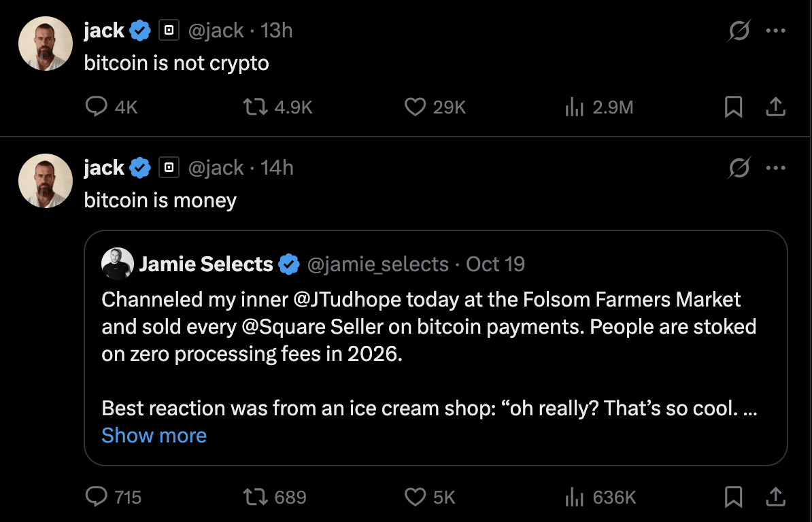Like the "bitcoin is money" post

coord(415,497)
